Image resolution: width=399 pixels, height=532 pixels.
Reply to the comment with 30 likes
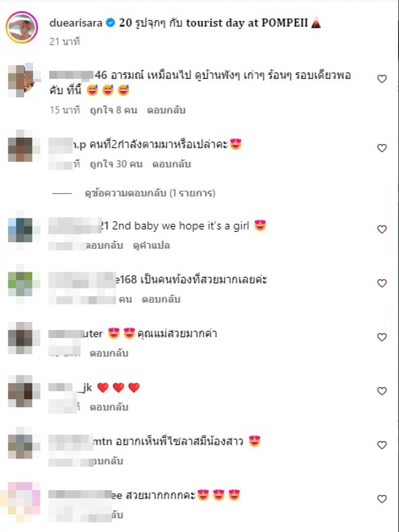tap(171, 164)
